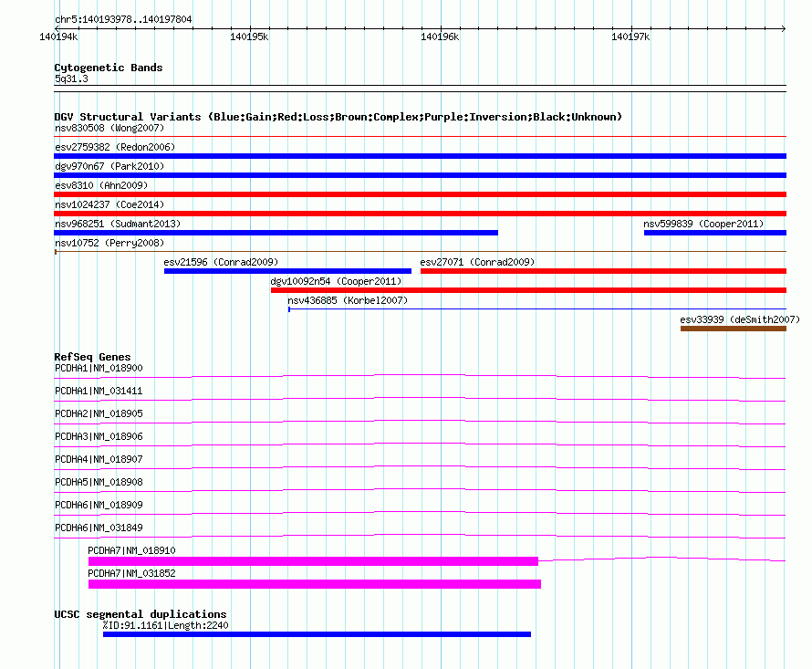Click the esv8310 (Ahn2009) red loss bar
The image size is (812, 669).
point(420,194)
